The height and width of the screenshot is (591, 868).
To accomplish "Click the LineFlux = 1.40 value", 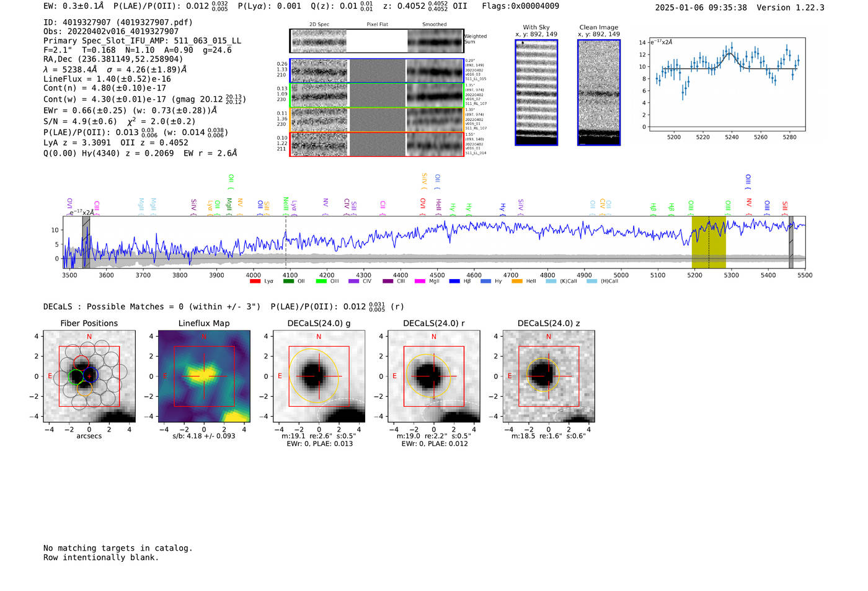I will [x=107, y=79].
